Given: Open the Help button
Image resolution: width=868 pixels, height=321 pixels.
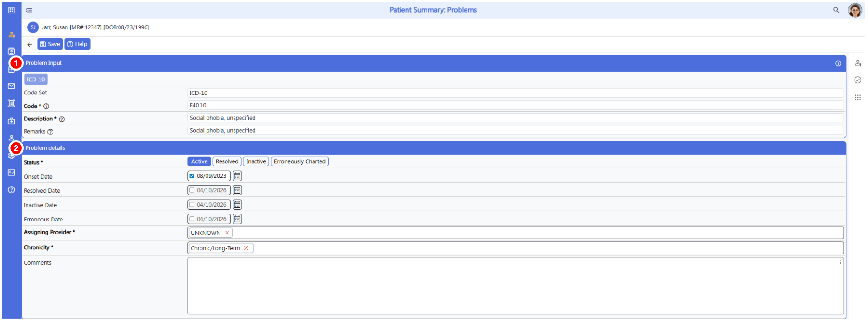Looking at the screenshot, I should 77,44.
